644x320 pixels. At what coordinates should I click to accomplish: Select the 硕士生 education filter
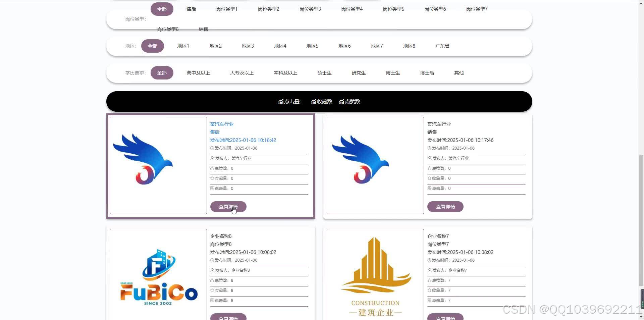(x=324, y=72)
